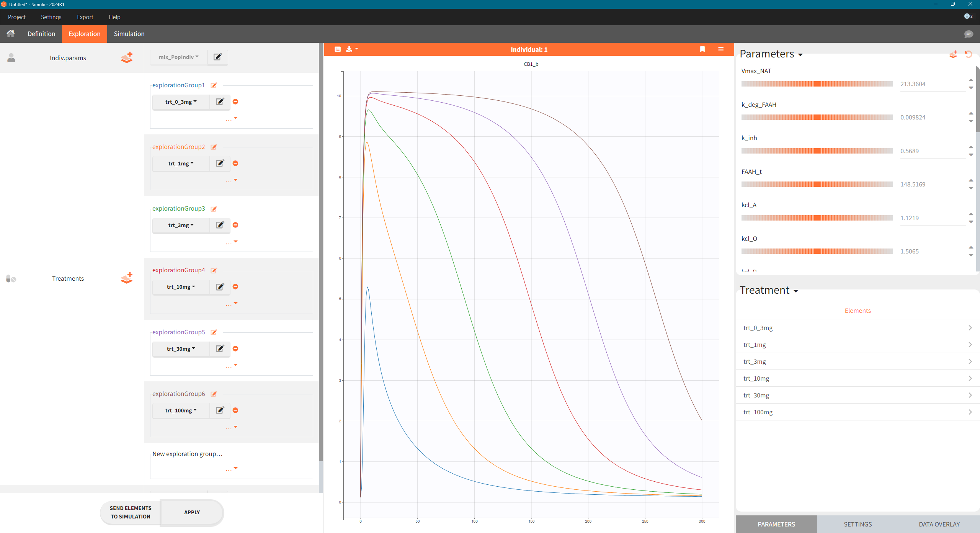Reset parameters with the undo arrow icon

click(969, 54)
